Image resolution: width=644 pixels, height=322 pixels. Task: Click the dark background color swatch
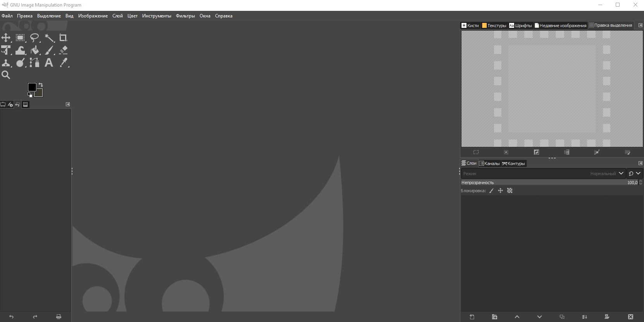pyautogui.click(x=40, y=93)
